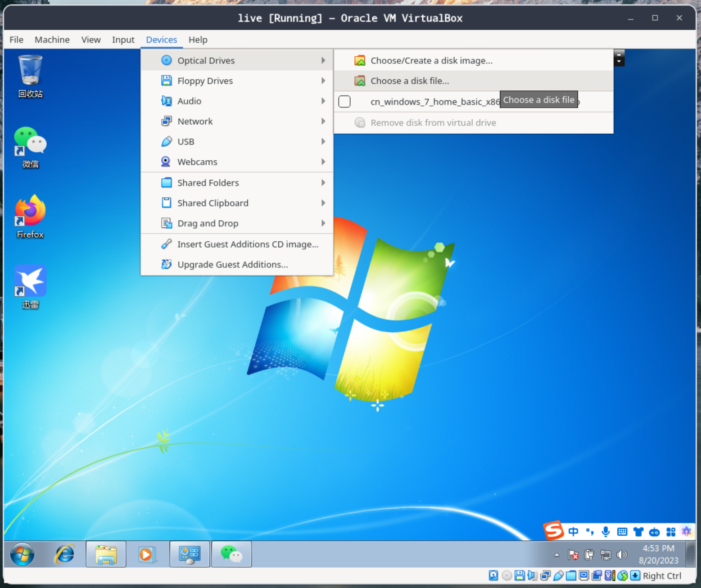701x588 pixels.
Task: Open the Help menu
Action: [x=198, y=40]
